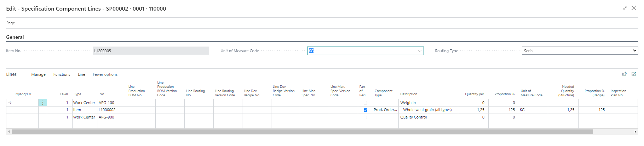Click Proportion % (Recipe) value 125
The width and height of the screenshot is (644, 146).
594,110
